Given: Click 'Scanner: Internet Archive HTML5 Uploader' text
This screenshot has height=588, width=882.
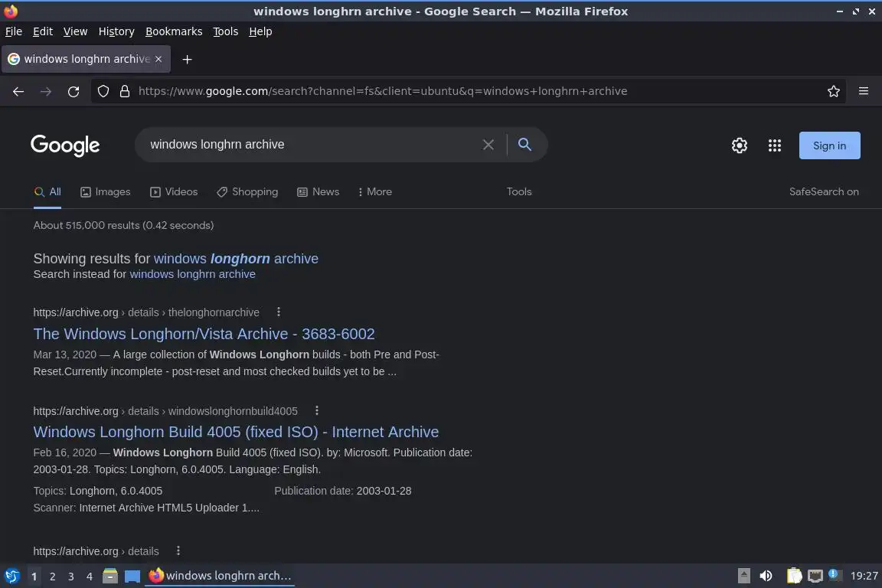Looking at the screenshot, I should click(x=146, y=508).
